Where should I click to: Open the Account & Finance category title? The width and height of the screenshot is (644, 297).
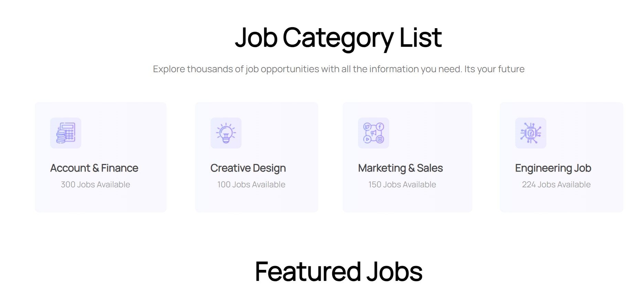[x=94, y=168]
